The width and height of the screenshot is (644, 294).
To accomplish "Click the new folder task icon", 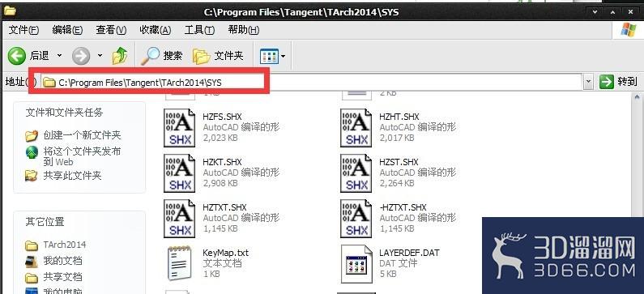I will 32,135.
